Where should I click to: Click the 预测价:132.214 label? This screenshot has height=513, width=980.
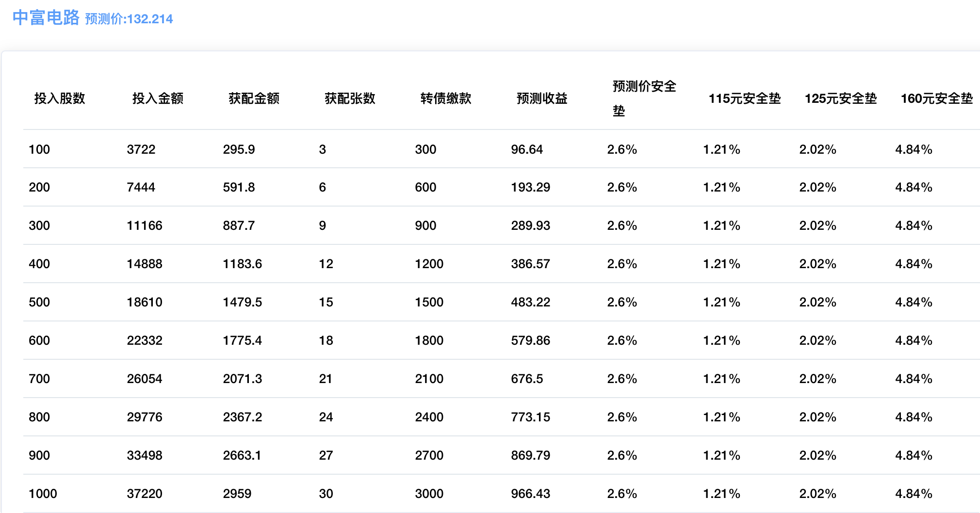tap(129, 19)
